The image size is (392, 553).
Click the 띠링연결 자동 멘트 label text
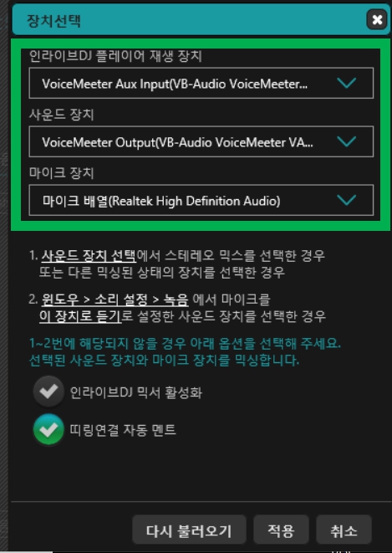point(123,430)
